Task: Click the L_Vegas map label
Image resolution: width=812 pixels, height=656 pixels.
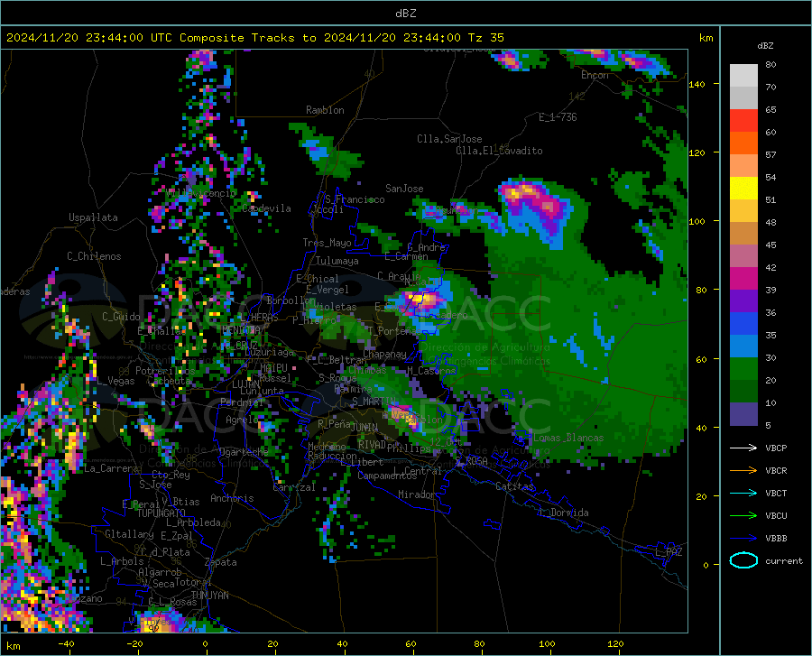Action: click(115, 381)
